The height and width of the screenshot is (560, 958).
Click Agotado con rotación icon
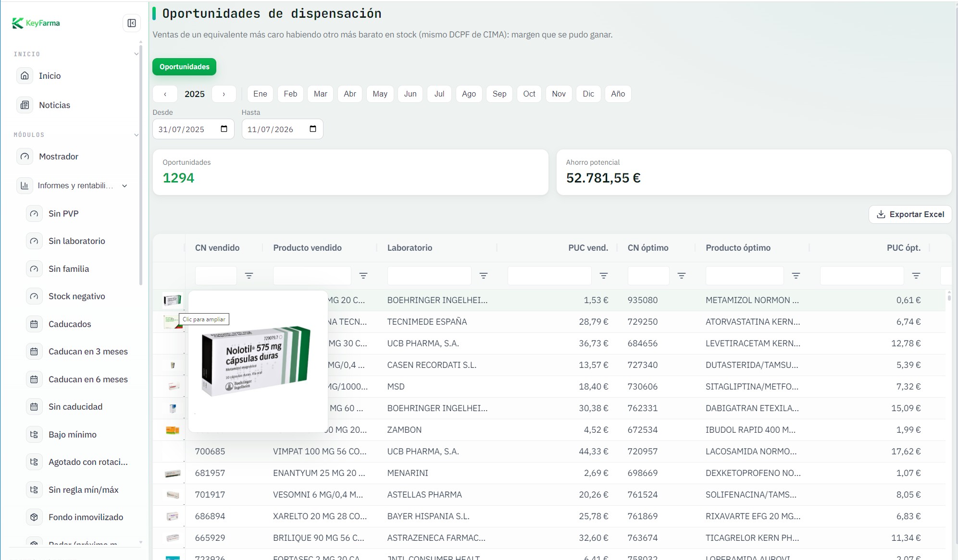[34, 462]
